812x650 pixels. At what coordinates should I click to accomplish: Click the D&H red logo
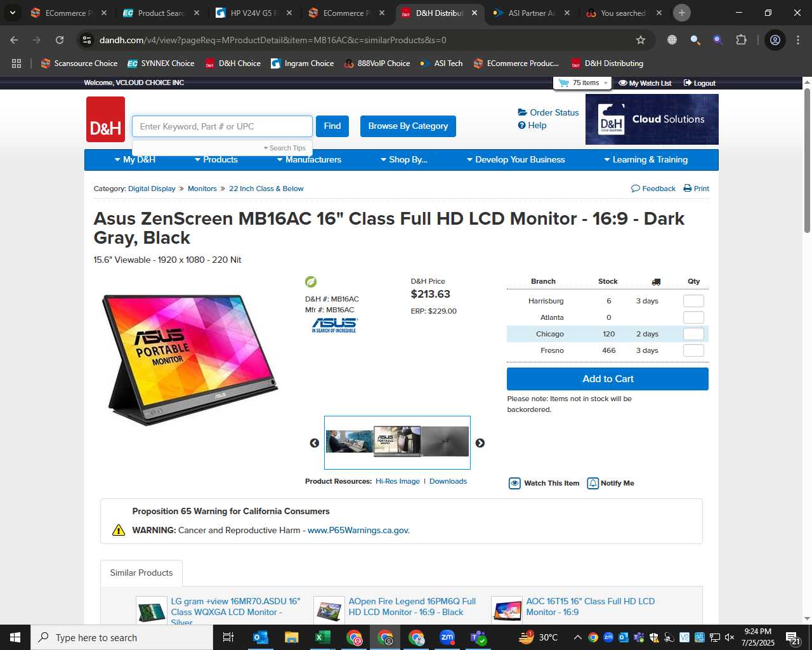(x=105, y=119)
